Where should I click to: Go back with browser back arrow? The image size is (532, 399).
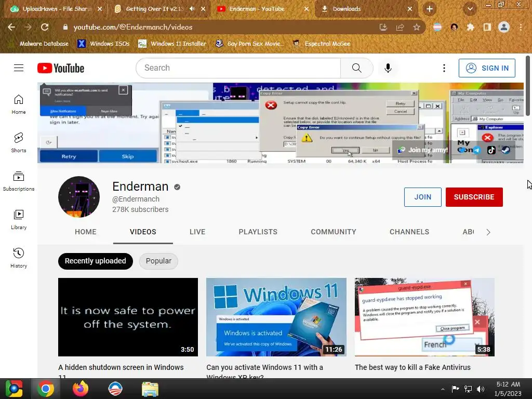11,27
